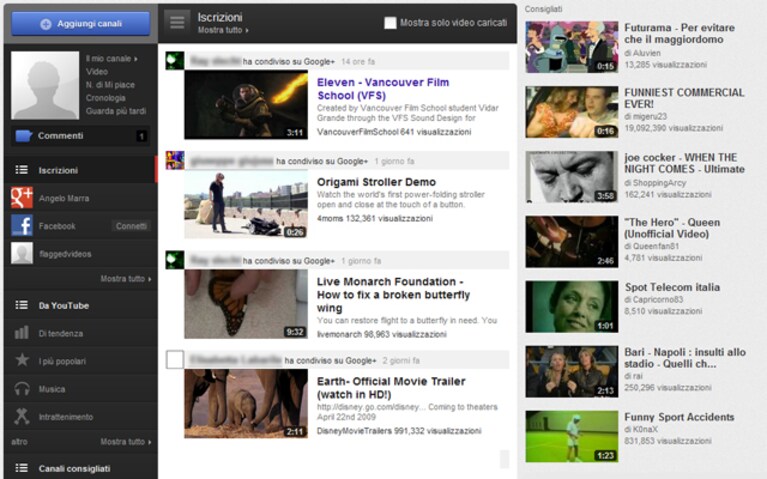This screenshot has width=767, height=479.
Task: Click the Commenti folder icon
Action: [x=23, y=136]
